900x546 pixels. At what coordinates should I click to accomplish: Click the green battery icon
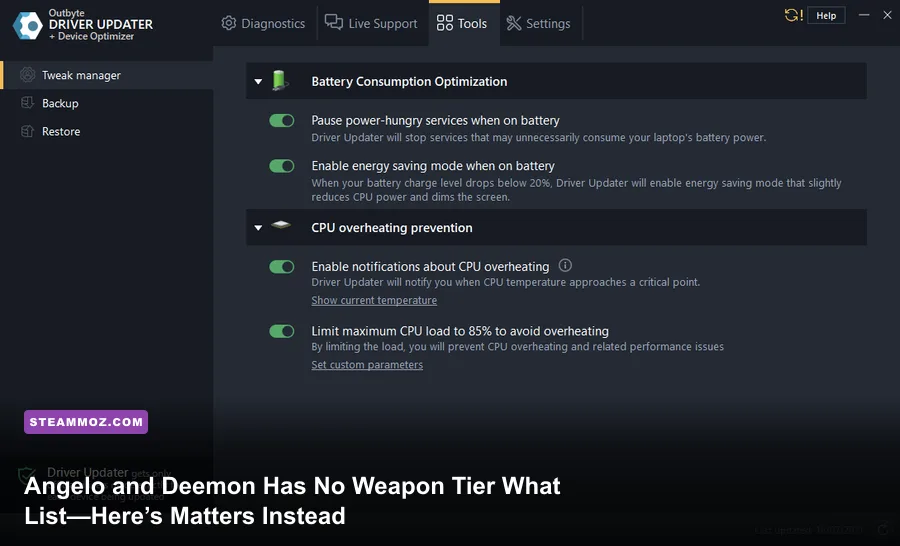coord(279,80)
